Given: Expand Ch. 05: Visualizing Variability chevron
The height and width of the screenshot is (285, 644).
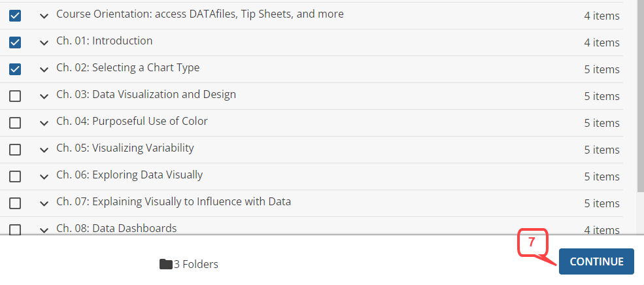Looking at the screenshot, I should (44, 150).
